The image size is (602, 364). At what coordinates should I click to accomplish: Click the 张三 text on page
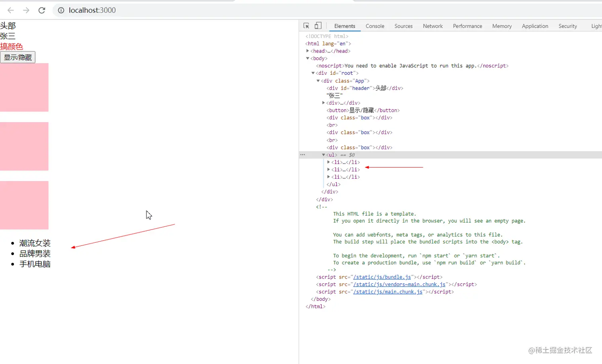(8, 36)
